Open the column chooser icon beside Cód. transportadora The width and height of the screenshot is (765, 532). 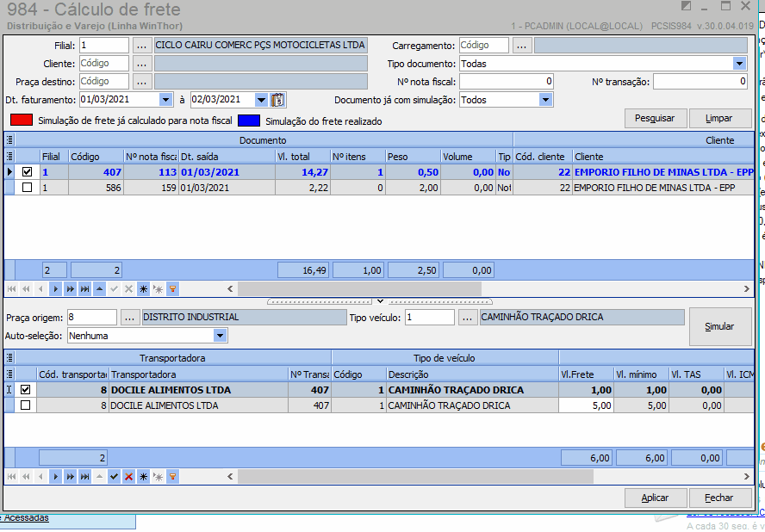(9, 374)
